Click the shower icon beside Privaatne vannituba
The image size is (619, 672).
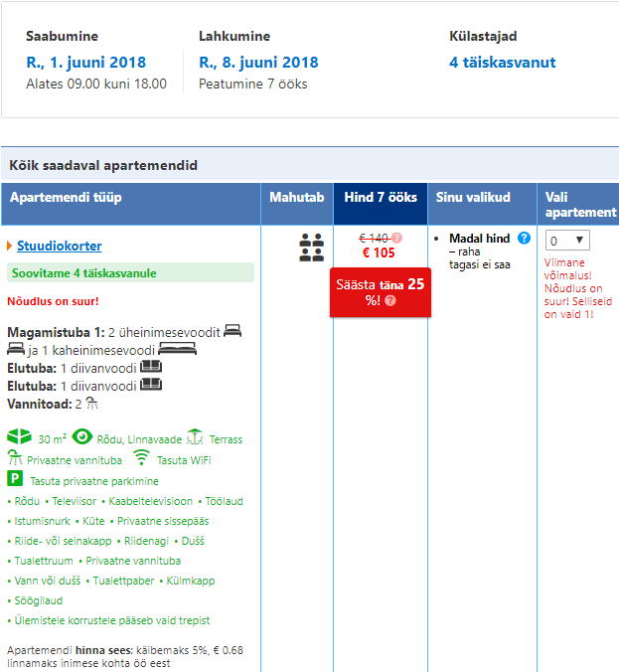click(x=15, y=457)
